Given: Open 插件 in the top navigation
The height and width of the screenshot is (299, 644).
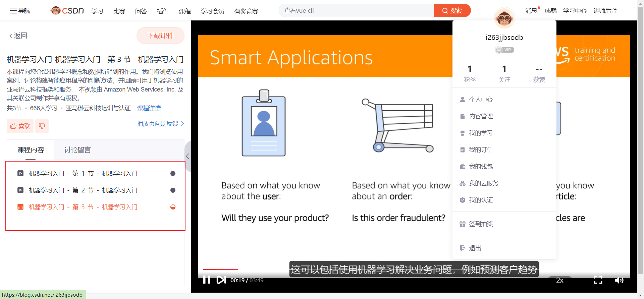Looking at the screenshot, I should [x=163, y=11].
